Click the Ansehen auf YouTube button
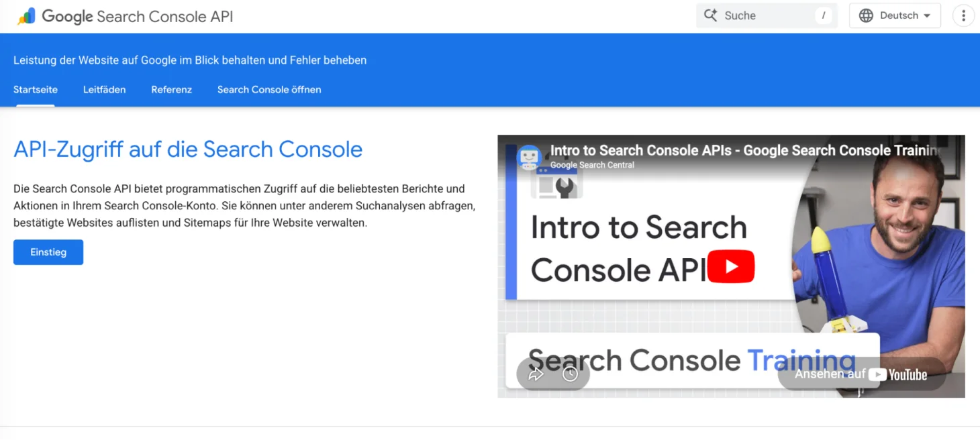980x440 pixels. [861, 374]
